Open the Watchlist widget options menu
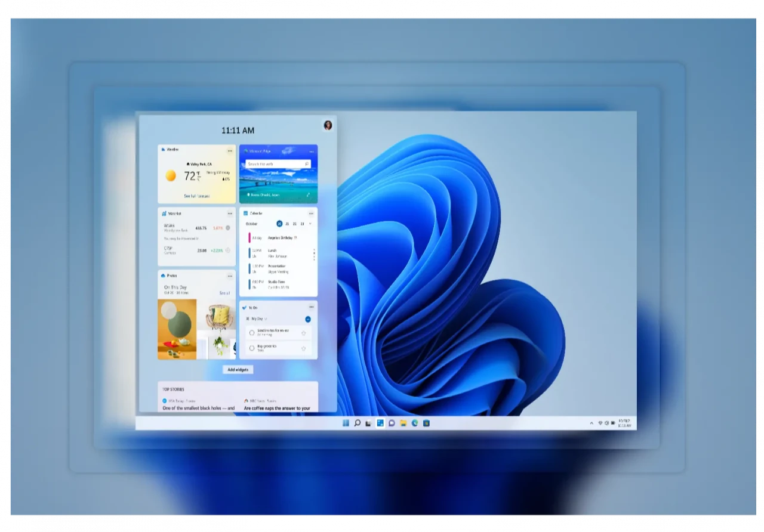 pyautogui.click(x=230, y=213)
